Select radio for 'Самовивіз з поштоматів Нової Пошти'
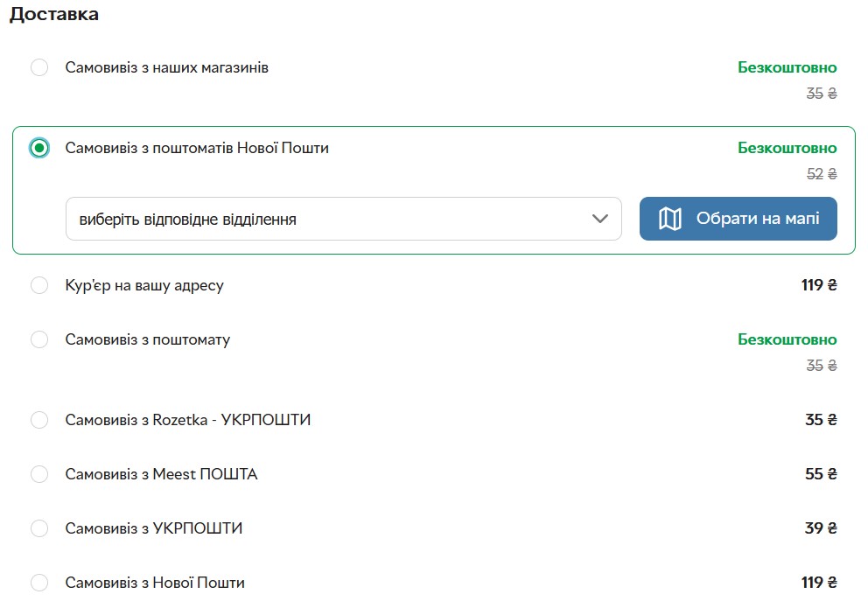Viewport: 868px width, 615px height. point(39,148)
